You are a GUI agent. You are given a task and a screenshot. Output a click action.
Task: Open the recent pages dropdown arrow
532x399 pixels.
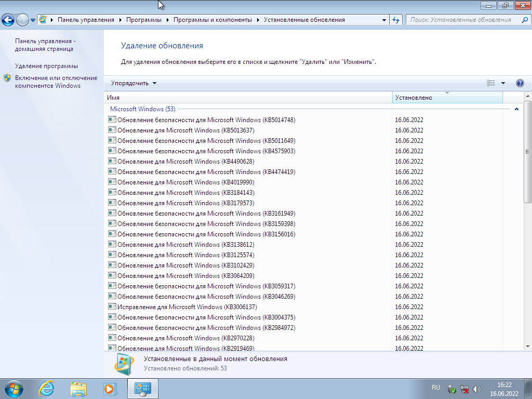pyautogui.click(x=33, y=20)
